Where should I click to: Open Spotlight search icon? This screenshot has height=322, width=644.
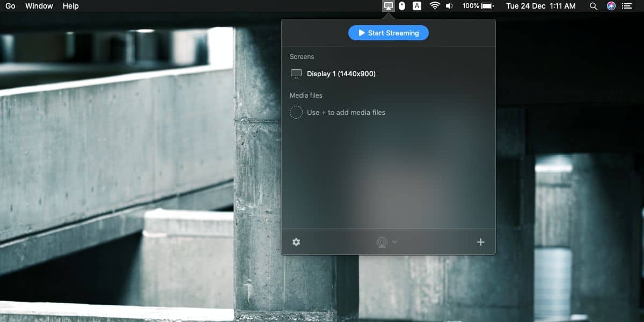tap(594, 6)
